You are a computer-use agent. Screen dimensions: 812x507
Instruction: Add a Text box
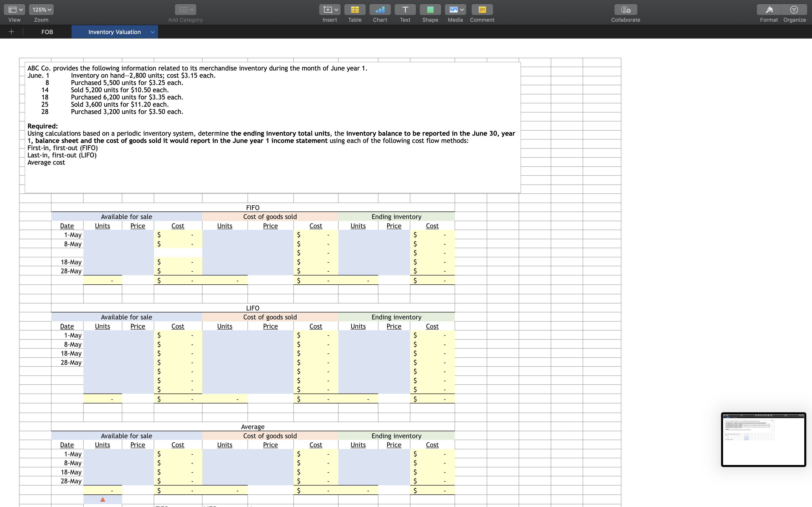tap(405, 10)
